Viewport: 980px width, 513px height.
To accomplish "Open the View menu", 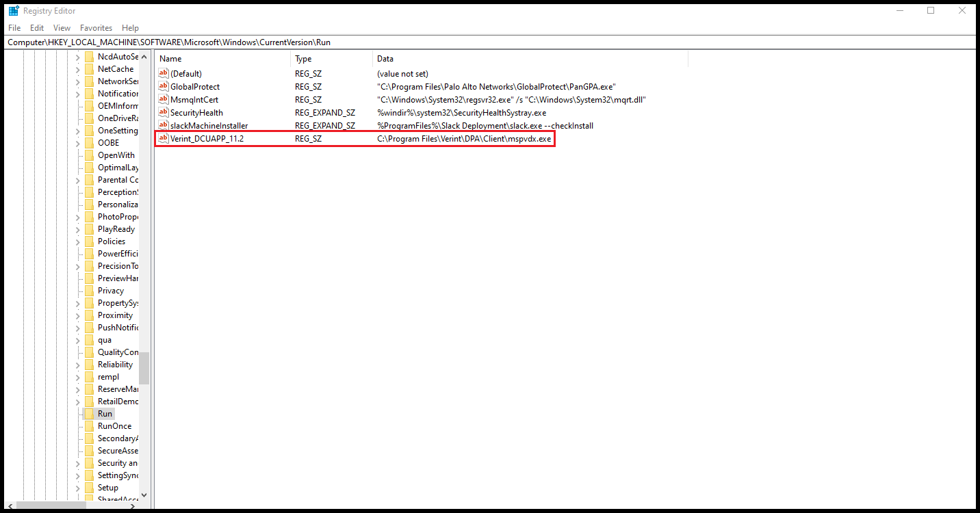I will [62, 28].
